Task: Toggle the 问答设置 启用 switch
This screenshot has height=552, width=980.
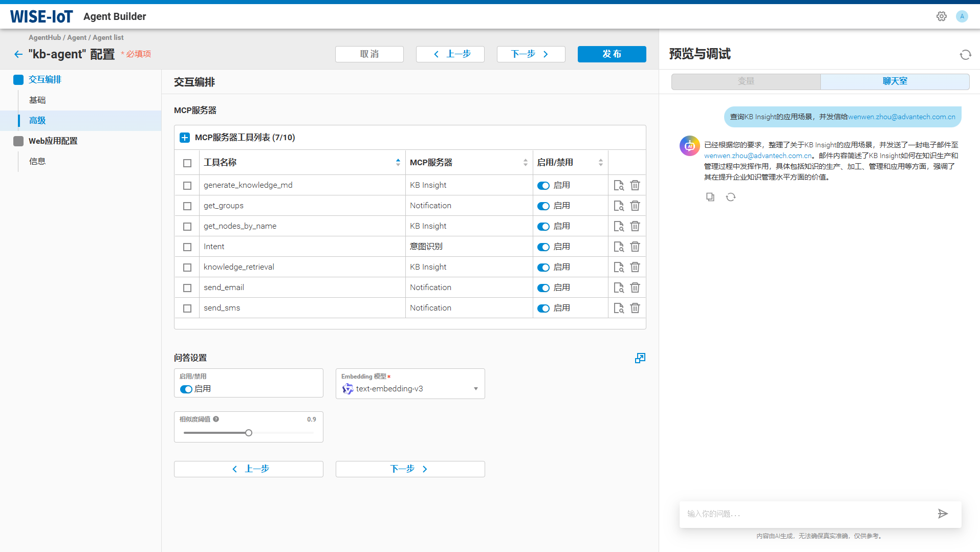Action: [x=186, y=389]
